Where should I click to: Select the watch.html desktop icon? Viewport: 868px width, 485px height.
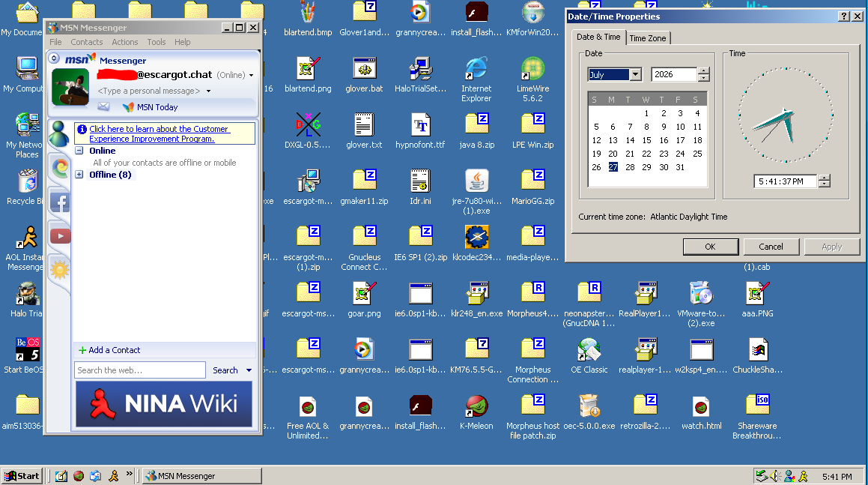pos(702,413)
